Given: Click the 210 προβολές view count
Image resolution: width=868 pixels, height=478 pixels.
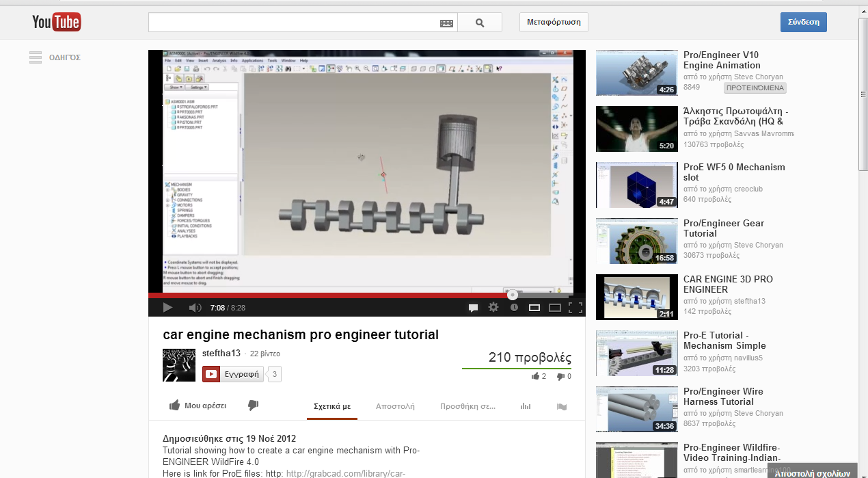Looking at the screenshot, I should point(530,358).
